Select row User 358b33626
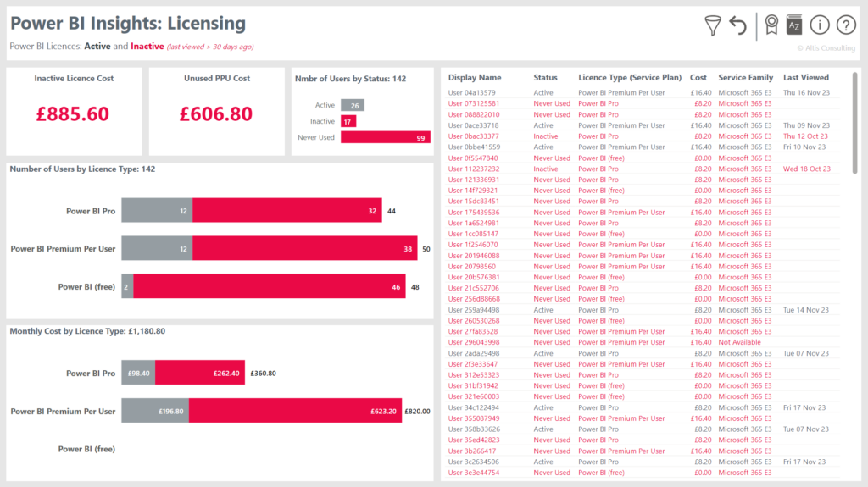 [643, 429]
